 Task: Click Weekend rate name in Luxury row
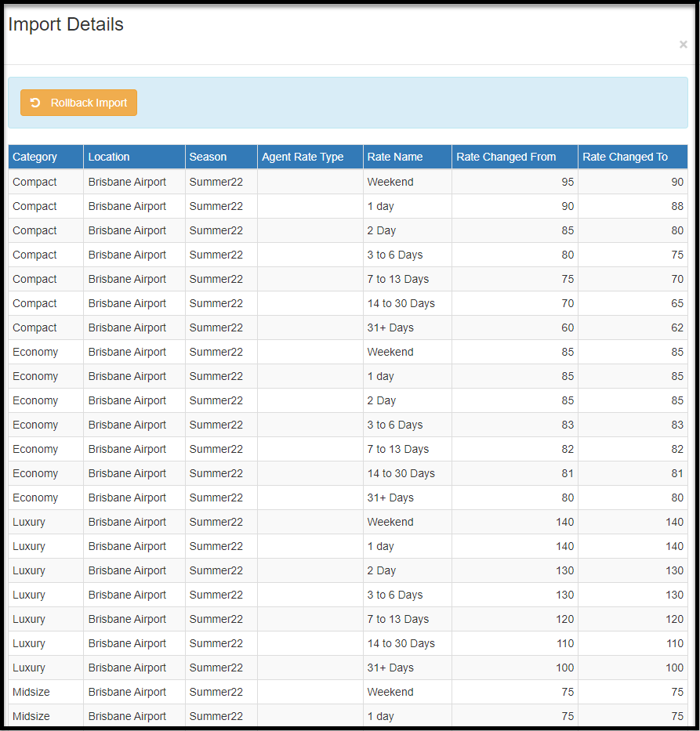coord(390,522)
